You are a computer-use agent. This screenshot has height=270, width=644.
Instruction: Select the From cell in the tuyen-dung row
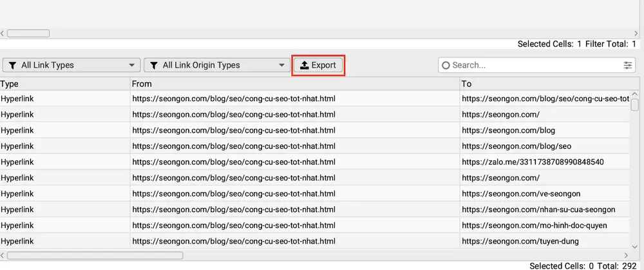click(295, 241)
